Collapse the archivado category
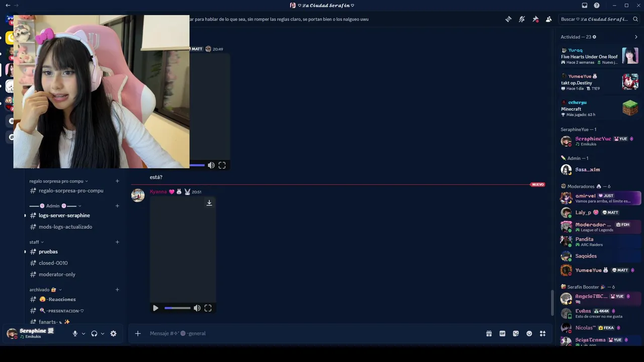Image resolution: width=644 pixels, height=362 pixels. (45, 290)
